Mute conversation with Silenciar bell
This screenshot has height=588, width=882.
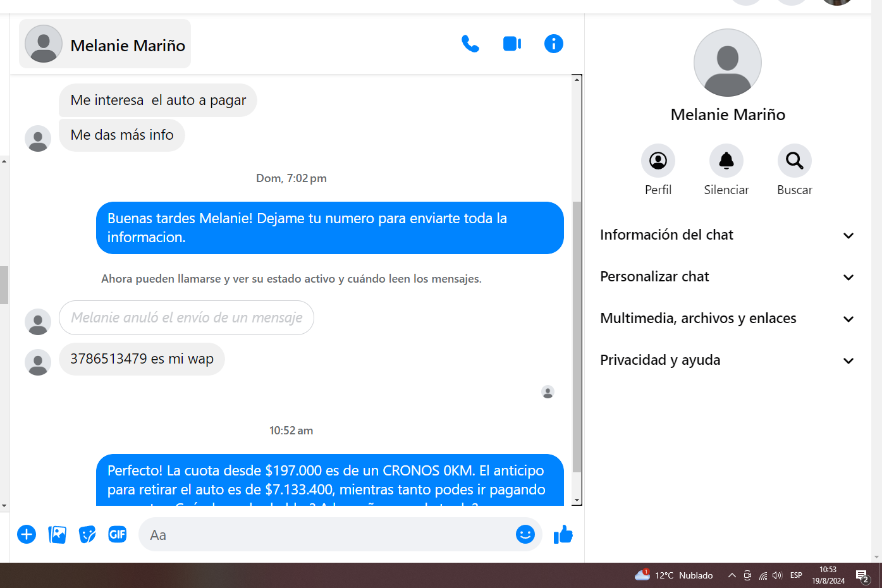[x=726, y=161]
